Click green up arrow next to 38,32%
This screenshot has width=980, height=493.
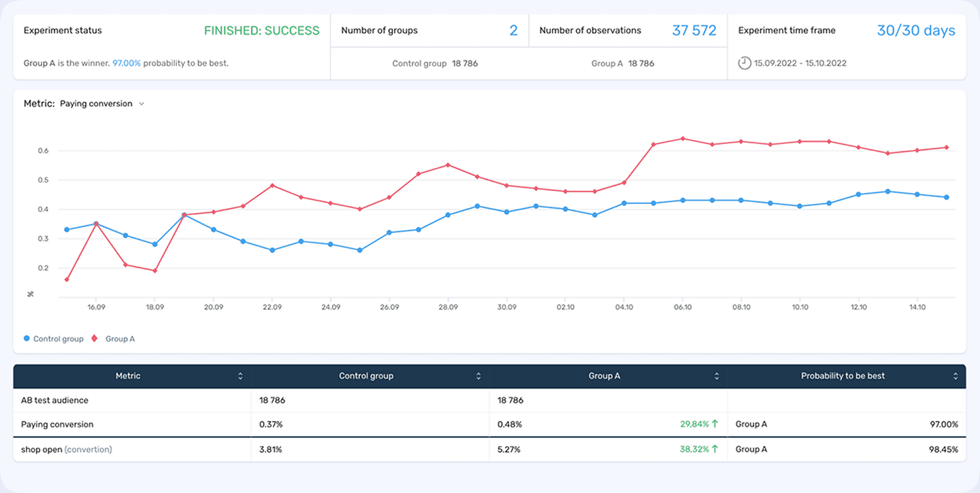tap(715, 449)
